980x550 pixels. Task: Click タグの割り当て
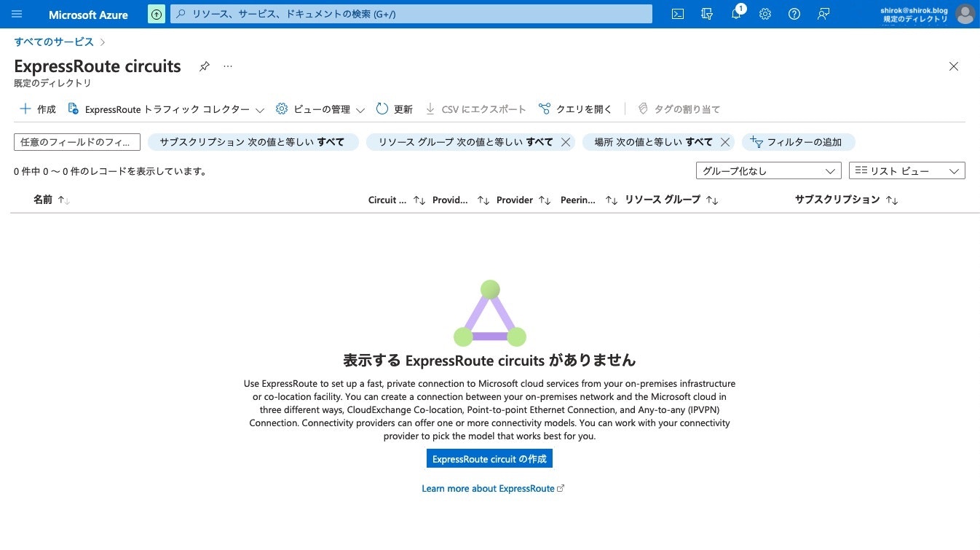[x=679, y=109]
